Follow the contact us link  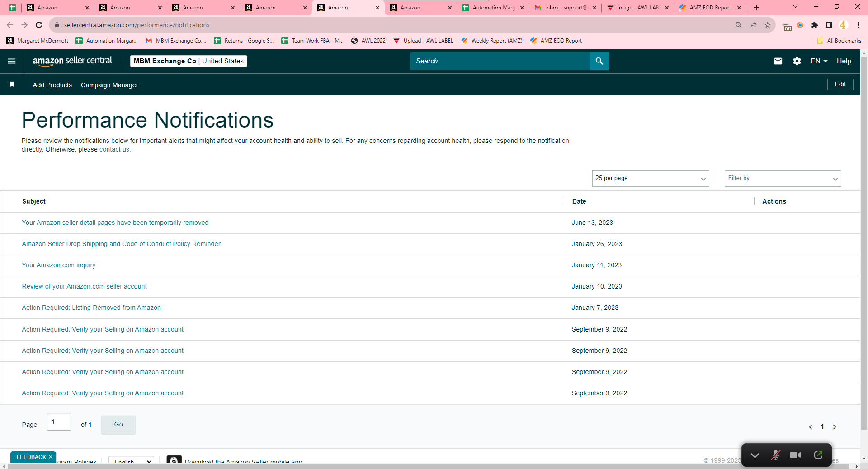(114, 150)
